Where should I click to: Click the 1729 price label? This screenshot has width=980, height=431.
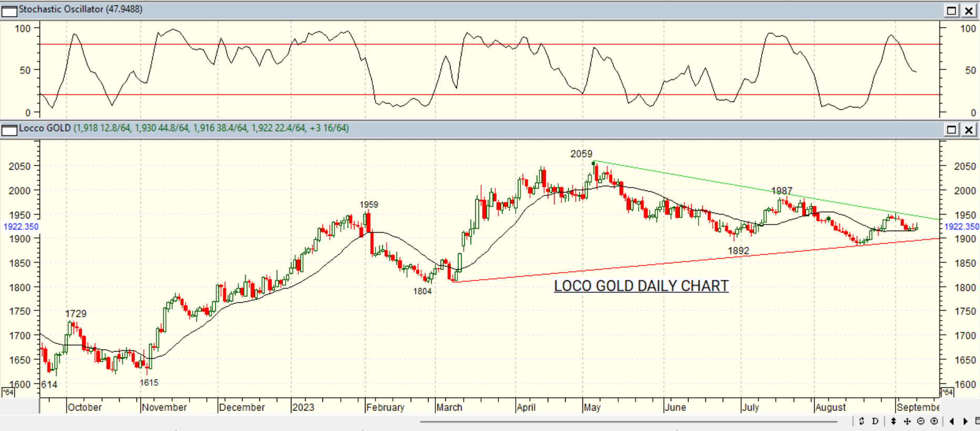76,314
